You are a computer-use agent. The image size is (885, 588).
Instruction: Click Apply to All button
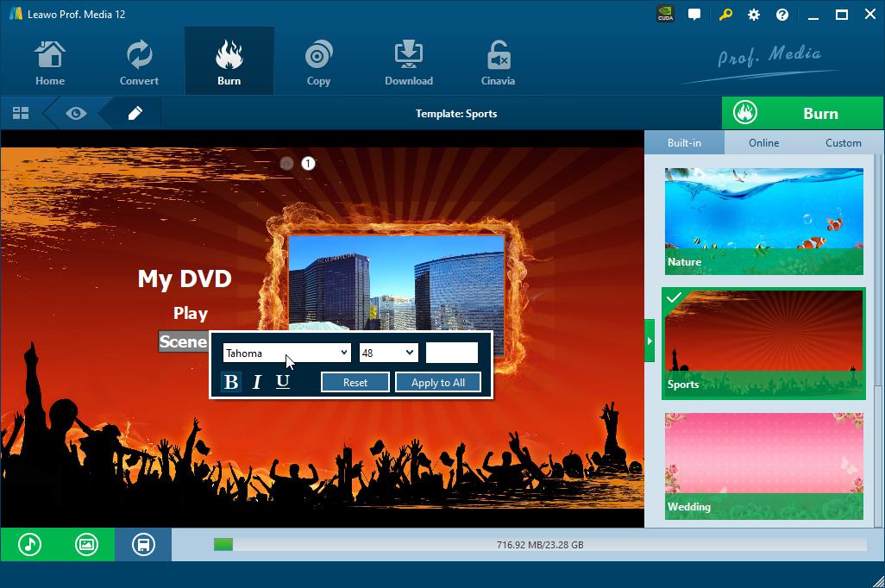pyautogui.click(x=438, y=382)
